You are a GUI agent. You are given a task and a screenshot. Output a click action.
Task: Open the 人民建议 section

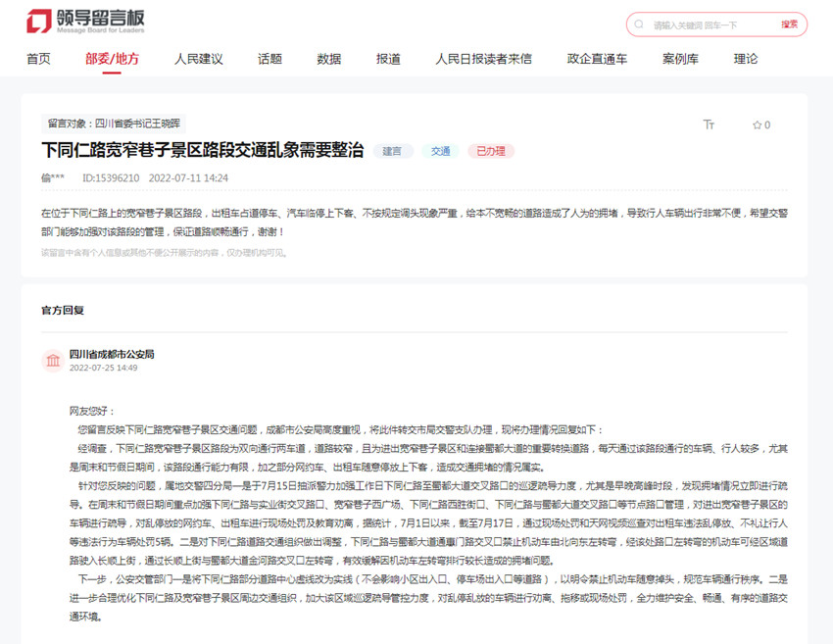click(200, 59)
